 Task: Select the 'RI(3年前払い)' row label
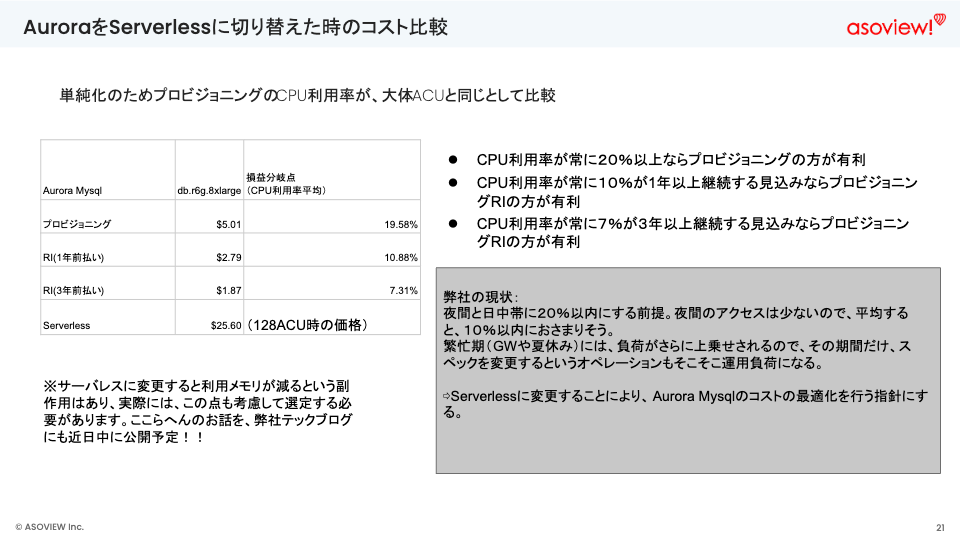(73, 290)
